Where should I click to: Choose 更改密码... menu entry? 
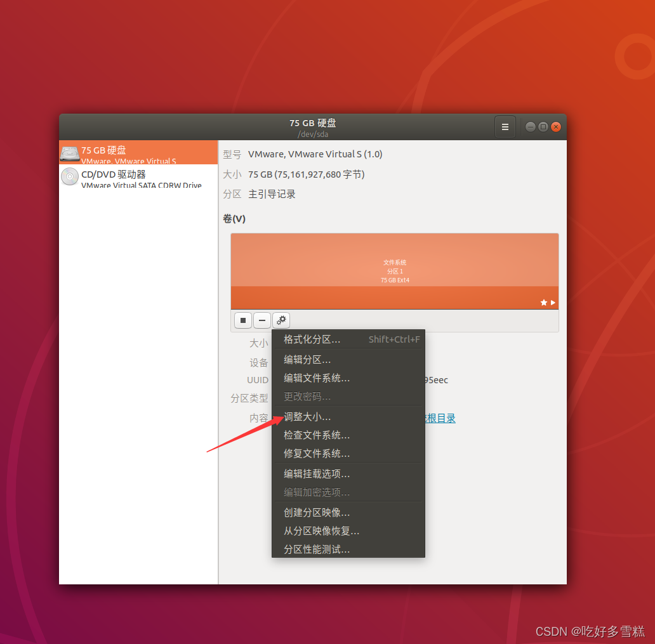(348, 397)
